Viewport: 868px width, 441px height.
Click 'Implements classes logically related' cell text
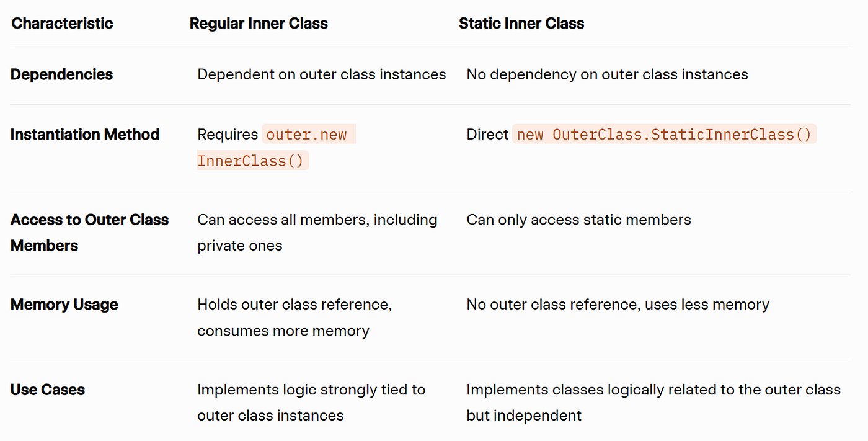coord(653,403)
